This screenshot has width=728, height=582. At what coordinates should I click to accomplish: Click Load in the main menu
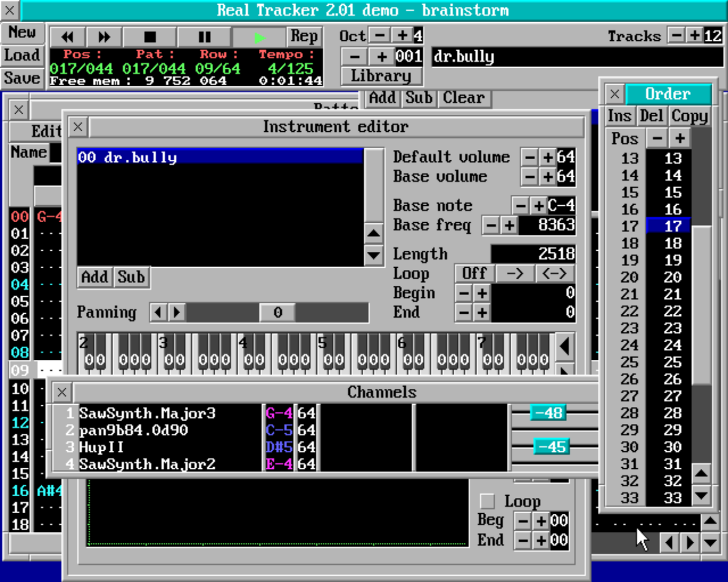point(22,55)
